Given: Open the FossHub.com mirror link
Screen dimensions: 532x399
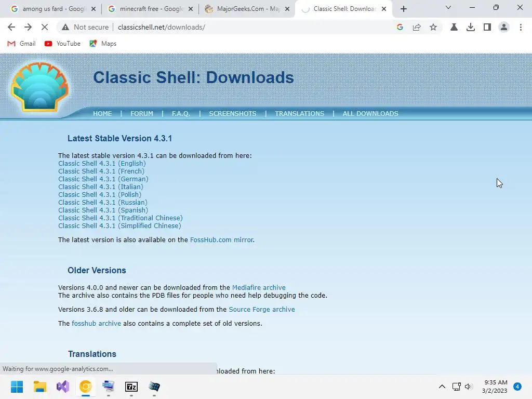Looking at the screenshot, I should [221, 240].
